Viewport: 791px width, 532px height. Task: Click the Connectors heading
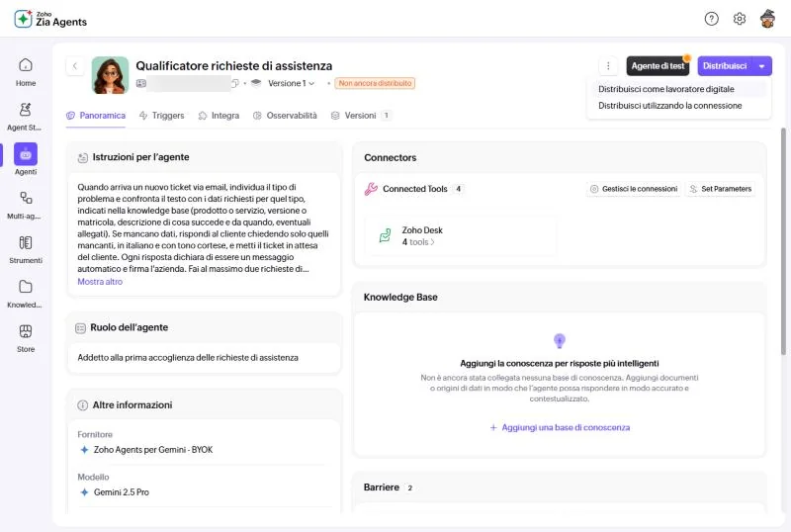point(390,157)
